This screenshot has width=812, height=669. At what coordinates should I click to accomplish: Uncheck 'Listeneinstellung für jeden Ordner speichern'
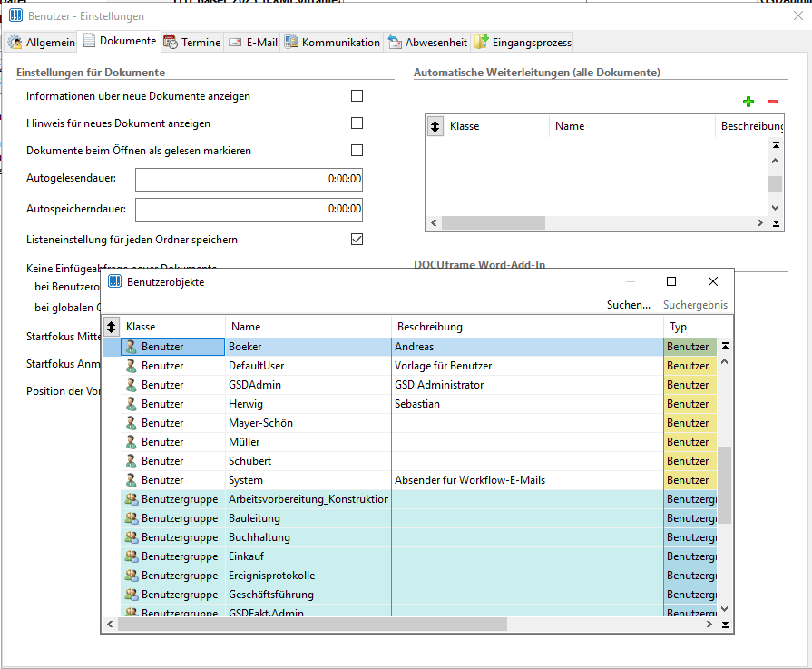(357, 239)
